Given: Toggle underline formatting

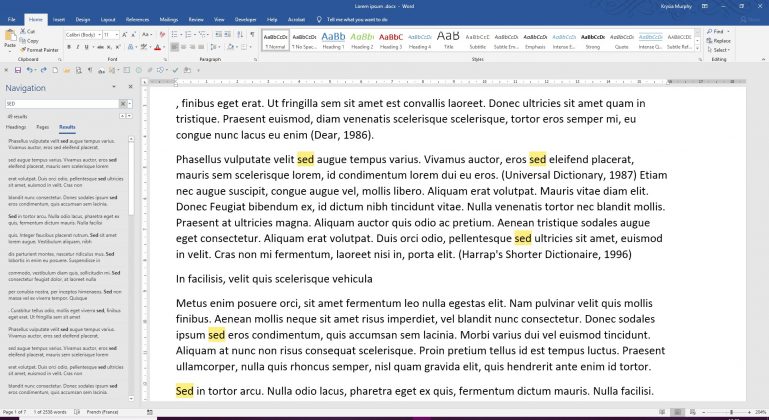Looking at the screenshot, I should (x=86, y=47).
